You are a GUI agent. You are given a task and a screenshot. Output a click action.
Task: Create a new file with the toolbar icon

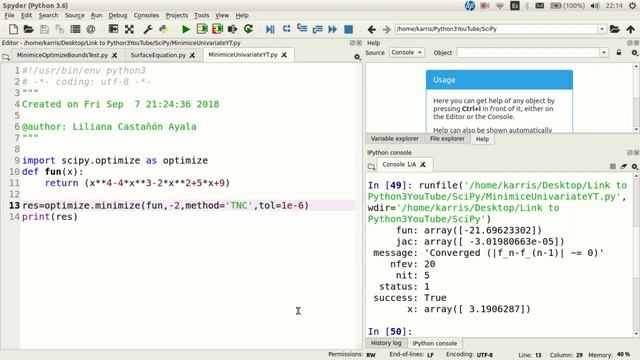(x=13, y=29)
